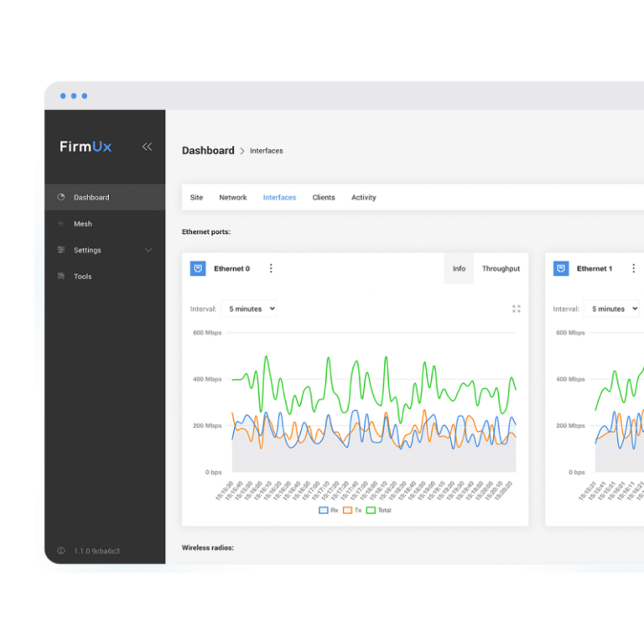Show Ethernet 0 Info view
The image size is (644, 644).
point(459,268)
